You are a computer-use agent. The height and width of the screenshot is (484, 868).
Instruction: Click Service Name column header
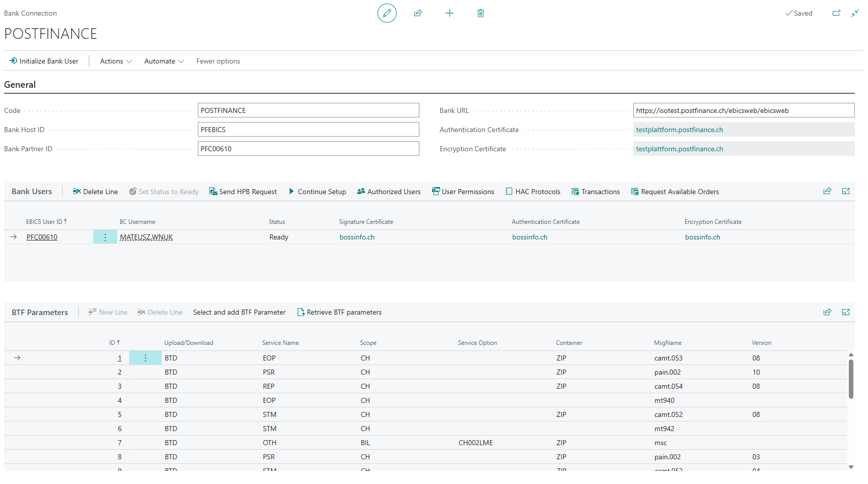(281, 343)
